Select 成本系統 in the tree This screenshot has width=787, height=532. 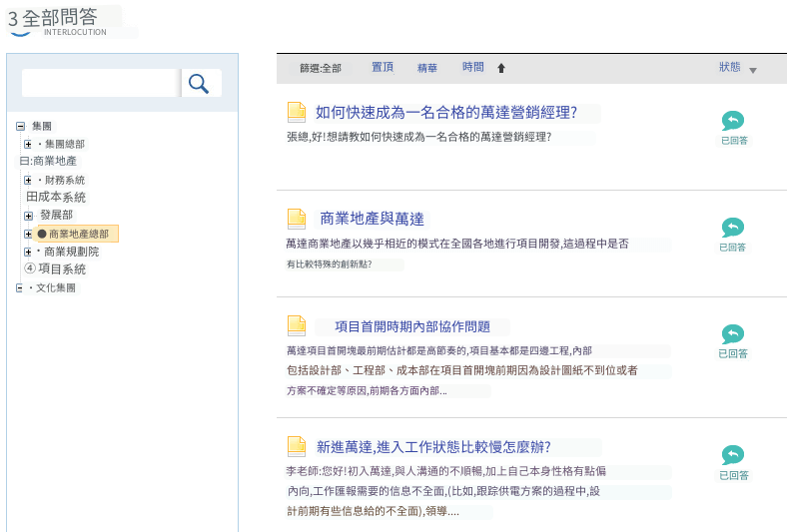62,197
